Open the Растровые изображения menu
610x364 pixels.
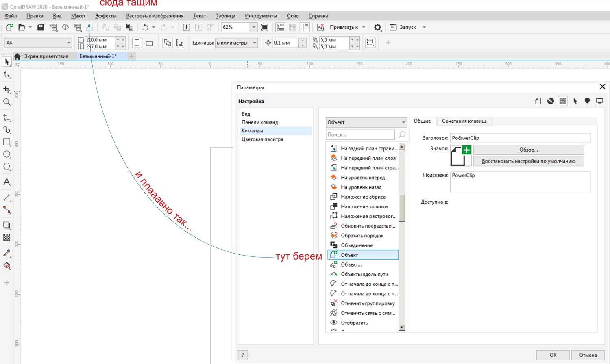pos(155,16)
